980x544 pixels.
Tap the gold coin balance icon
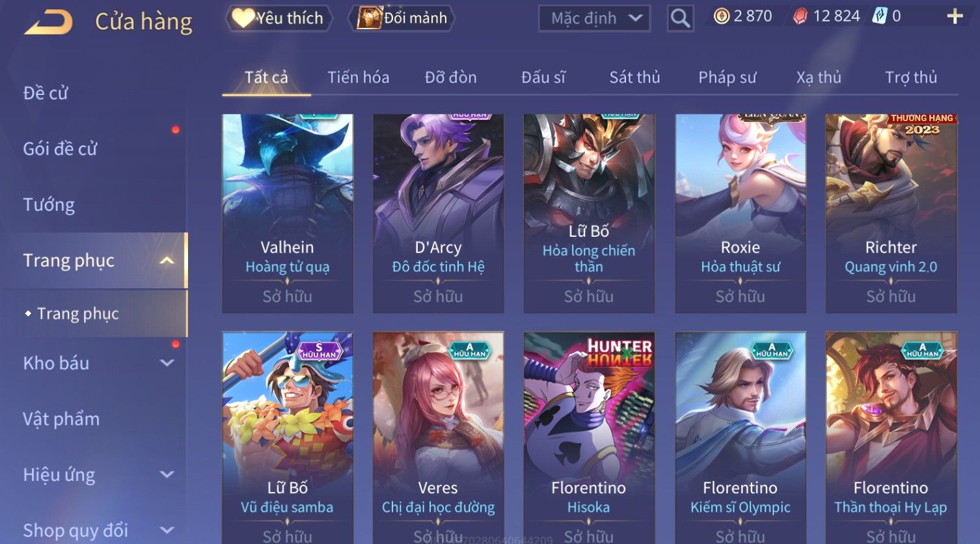[x=721, y=16]
